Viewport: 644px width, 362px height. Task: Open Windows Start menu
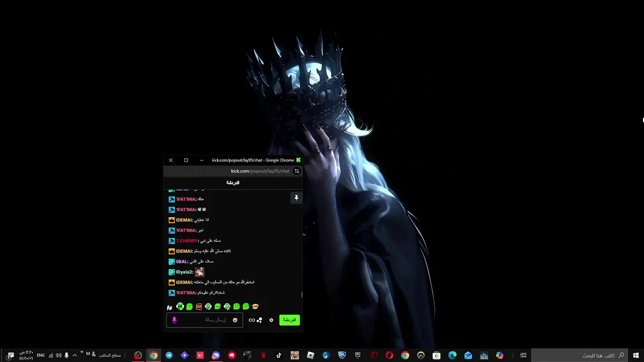[x=636, y=355]
